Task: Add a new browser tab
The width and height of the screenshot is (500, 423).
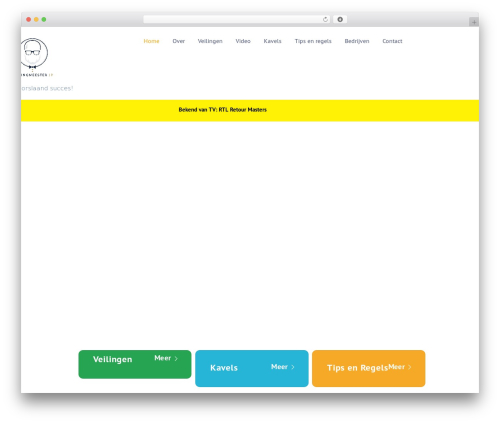Action: tap(474, 22)
